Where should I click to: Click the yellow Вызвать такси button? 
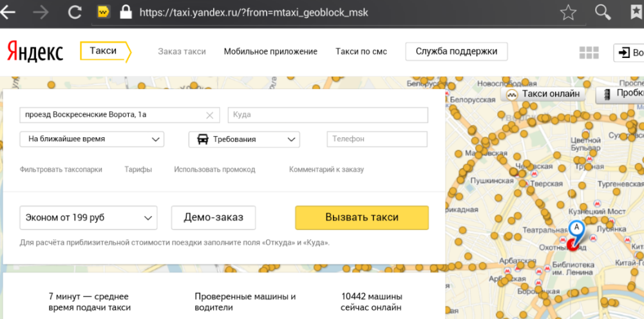tap(362, 217)
